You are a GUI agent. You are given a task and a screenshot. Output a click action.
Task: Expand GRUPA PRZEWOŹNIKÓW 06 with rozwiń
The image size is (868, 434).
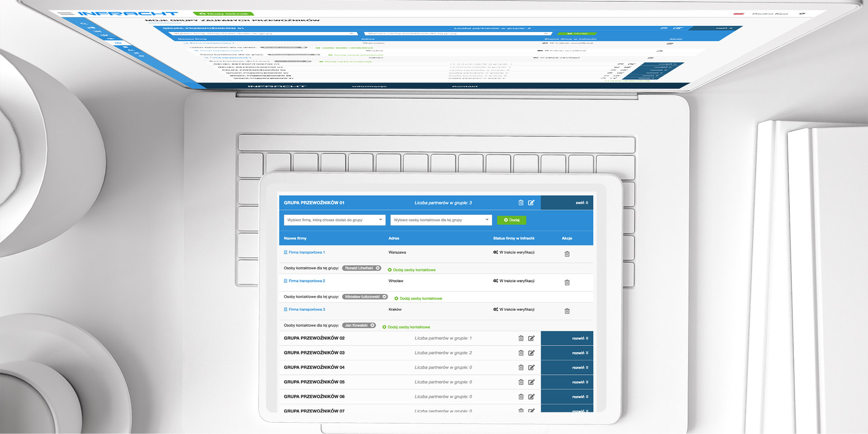pos(567,397)
